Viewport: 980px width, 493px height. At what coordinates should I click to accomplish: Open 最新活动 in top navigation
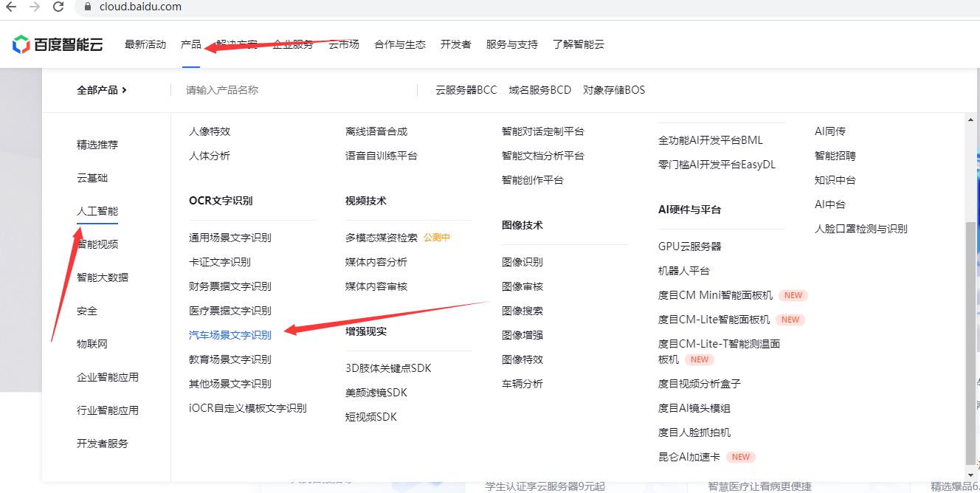coord(145,44)
